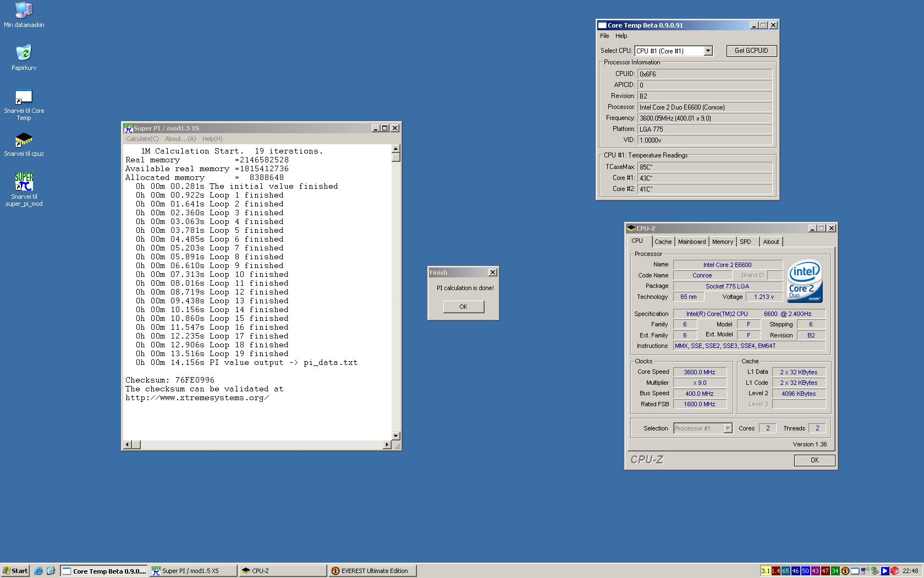Click the Voltage 1.213 v field
This screenshot has height=578, width=924.
(764, 297)
